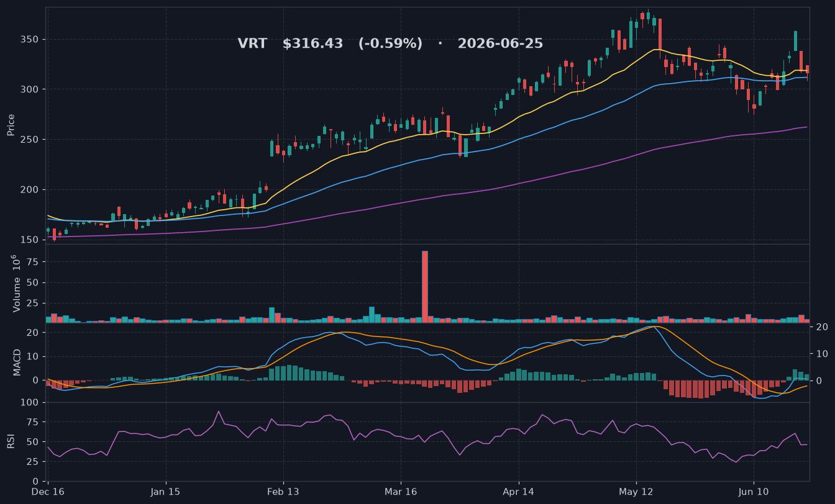Click the 350 price tick label
835x504 pixels.
tap(31, 40)
